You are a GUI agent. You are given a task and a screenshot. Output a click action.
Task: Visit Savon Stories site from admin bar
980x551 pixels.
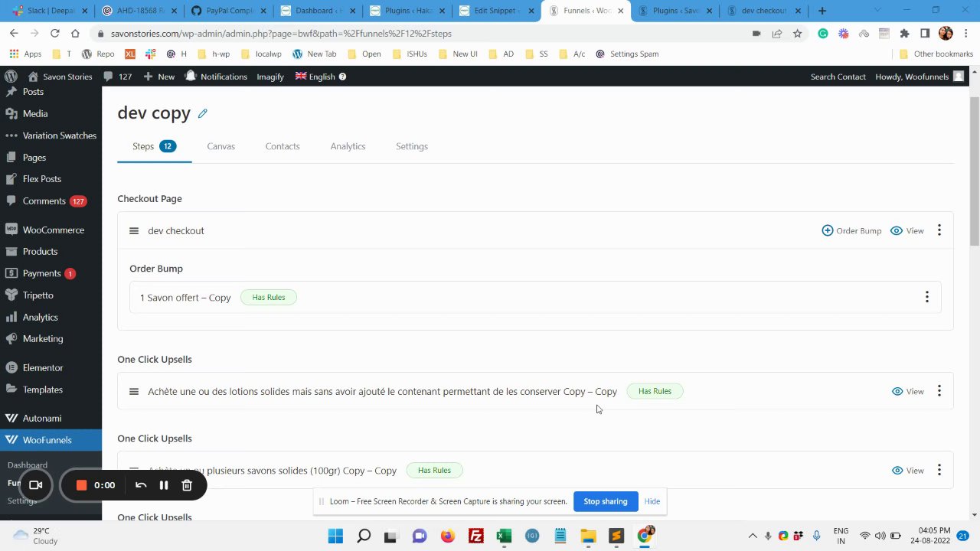pos(60,77)
